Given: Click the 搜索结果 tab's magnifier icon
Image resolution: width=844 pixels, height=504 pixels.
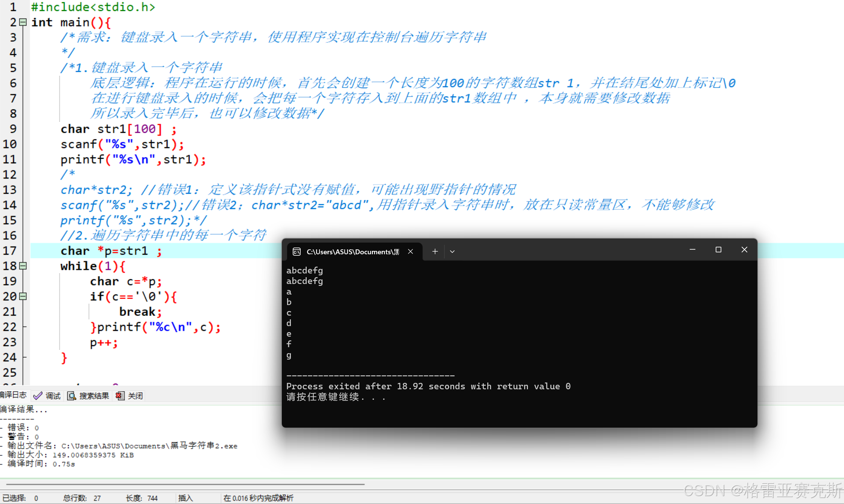Looking at the screenshot, I should pyautogui.click(x=71, y=396).
